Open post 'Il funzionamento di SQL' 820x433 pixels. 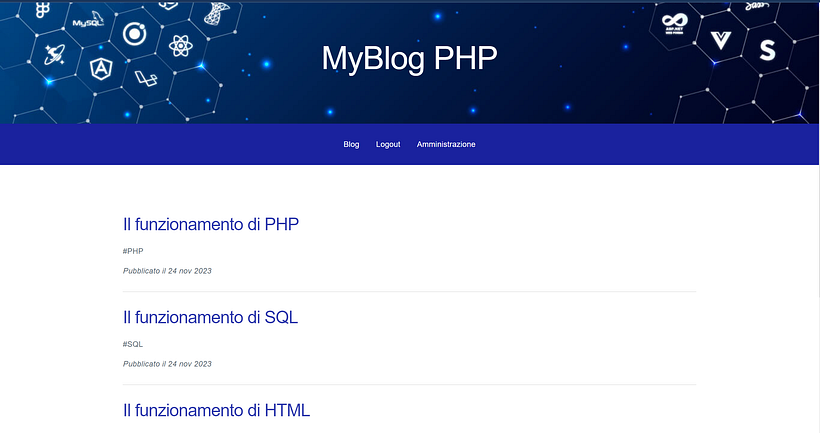tap(210, 317)
